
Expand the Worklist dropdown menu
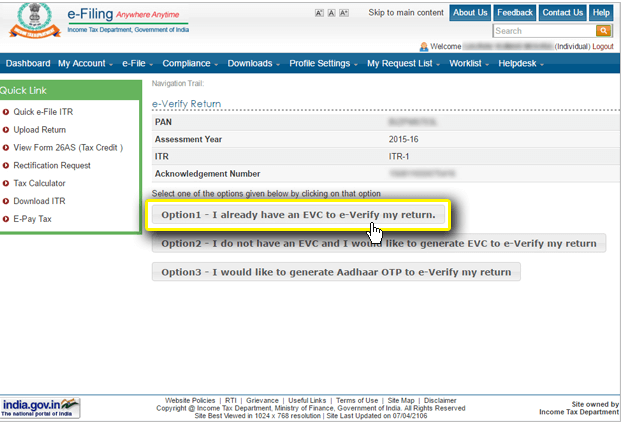[x=469, y=64]
